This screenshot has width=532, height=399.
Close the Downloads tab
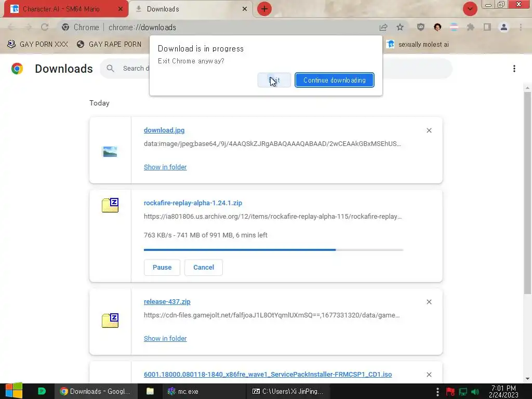pos(245,9)
